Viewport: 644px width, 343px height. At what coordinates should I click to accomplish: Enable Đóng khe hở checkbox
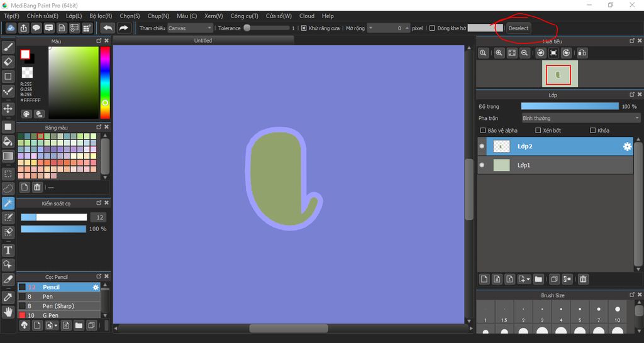click(431, 28)
